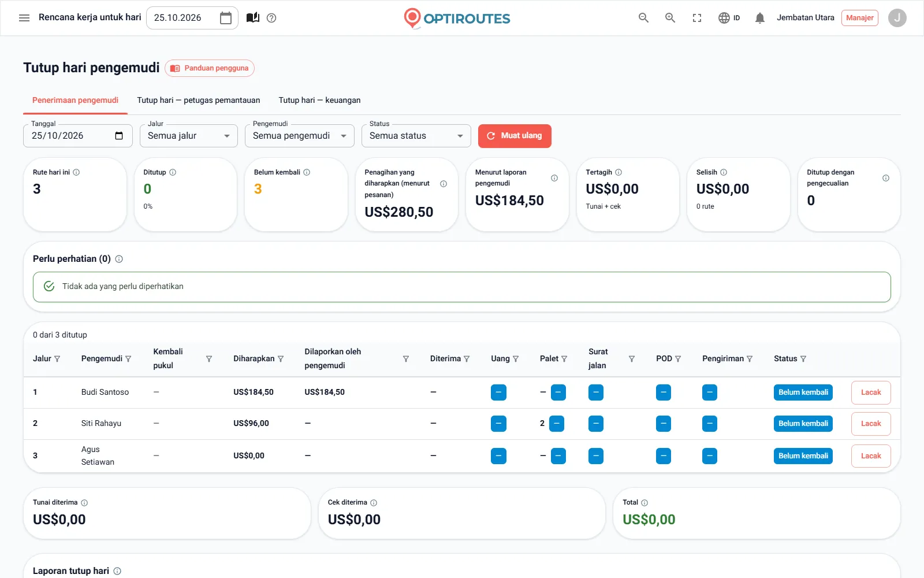Click the info icon next to Rute hari ini
This screenshot has height=578, width=924.
tap(76, 172)
